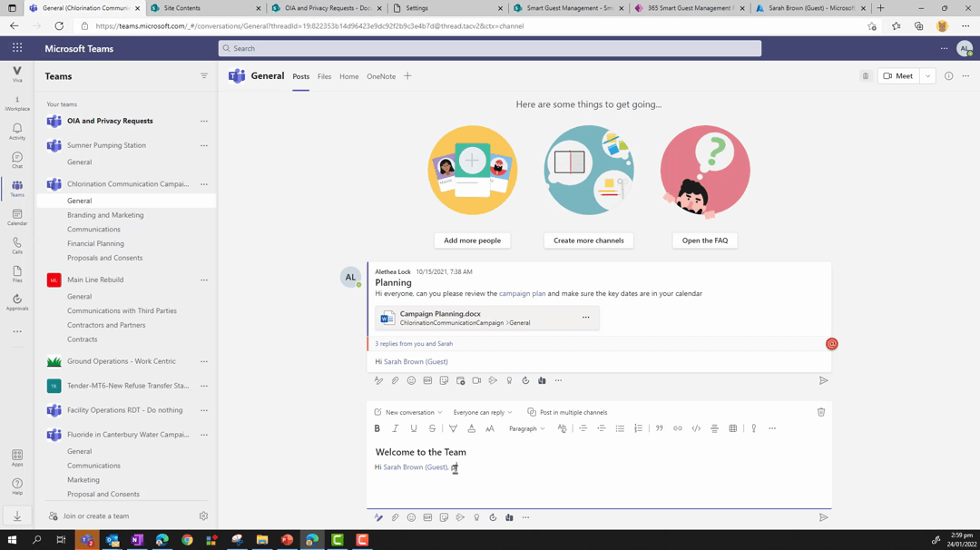Attach a file using the bottom paperclip icon
This screenshot has width=980, height=550.
(x=395, y=517)
